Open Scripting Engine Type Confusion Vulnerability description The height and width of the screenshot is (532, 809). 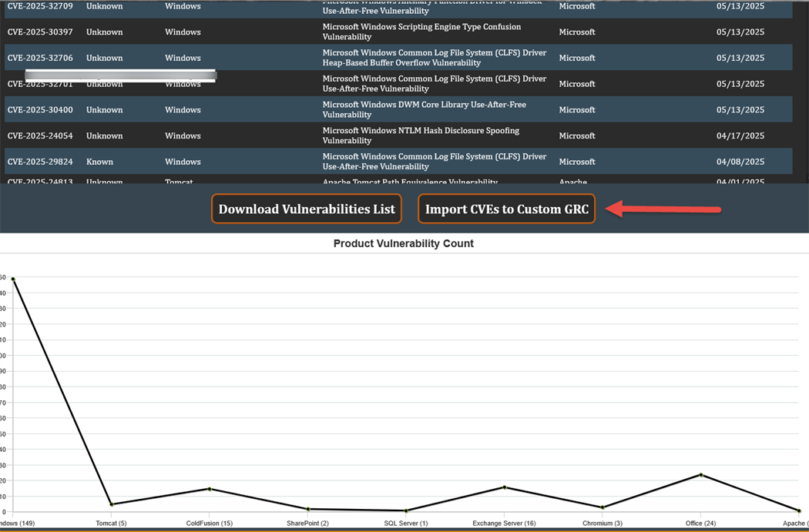[x=421, y=32]
